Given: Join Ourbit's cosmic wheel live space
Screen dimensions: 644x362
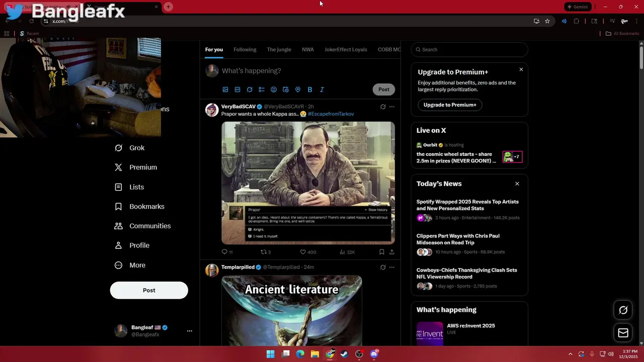Looking at the screenshot, I should 469,153.
